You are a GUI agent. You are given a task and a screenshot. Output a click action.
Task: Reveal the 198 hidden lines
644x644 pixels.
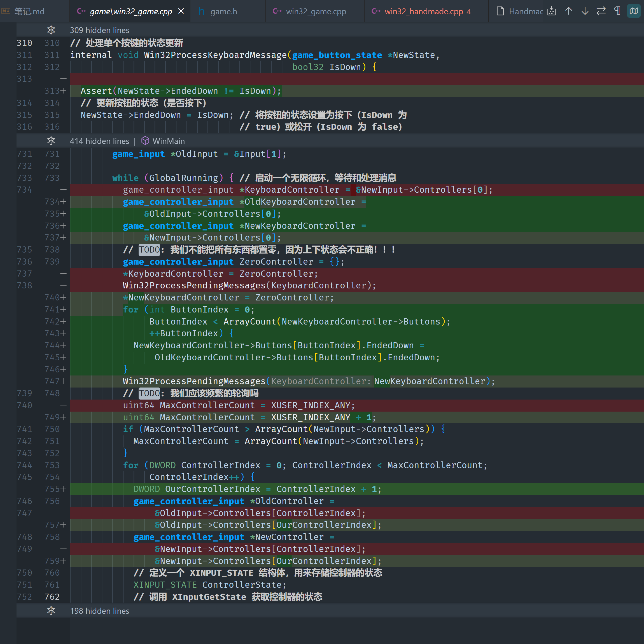coord(99,611)
